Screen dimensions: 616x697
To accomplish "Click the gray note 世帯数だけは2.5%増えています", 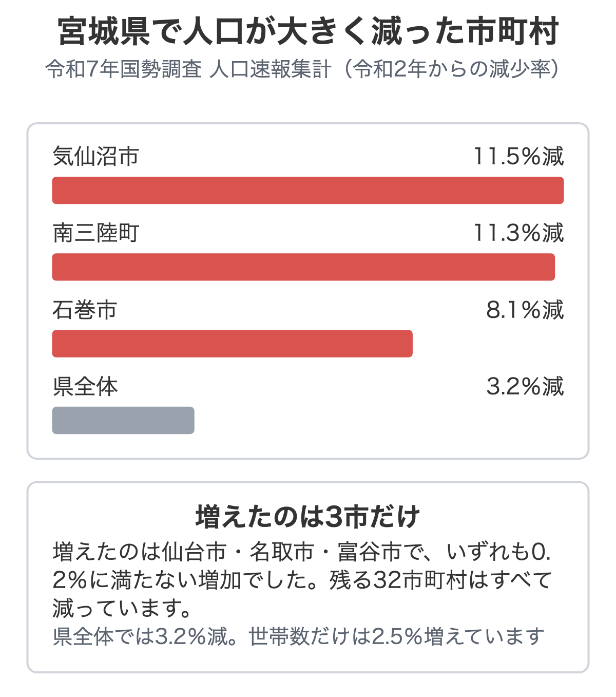I will [x=396, y=636].
